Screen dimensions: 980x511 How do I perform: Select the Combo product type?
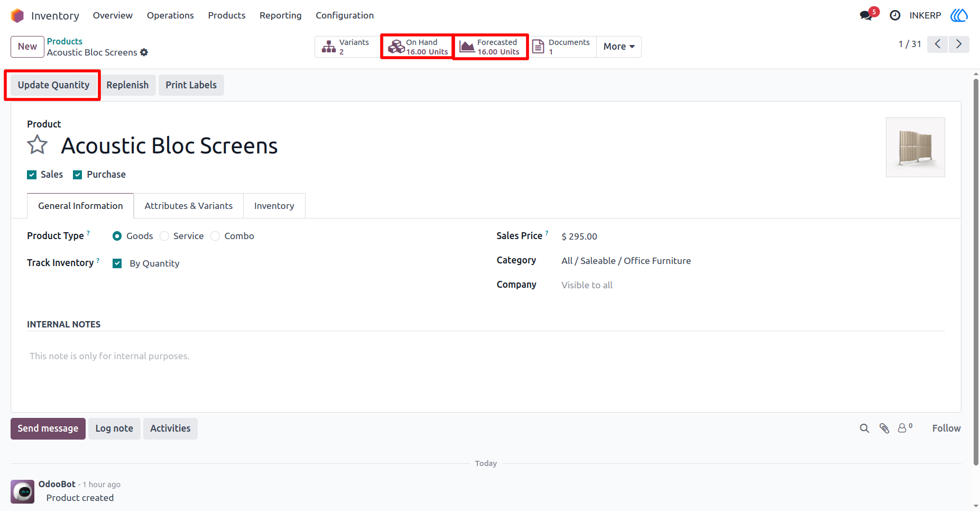215,236
